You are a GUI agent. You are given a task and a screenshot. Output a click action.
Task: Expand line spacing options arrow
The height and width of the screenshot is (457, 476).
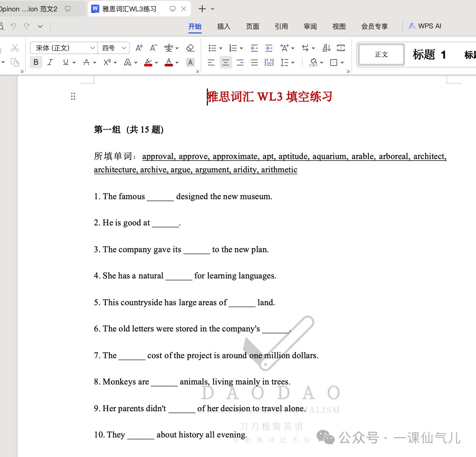click(x=293, y=63)
